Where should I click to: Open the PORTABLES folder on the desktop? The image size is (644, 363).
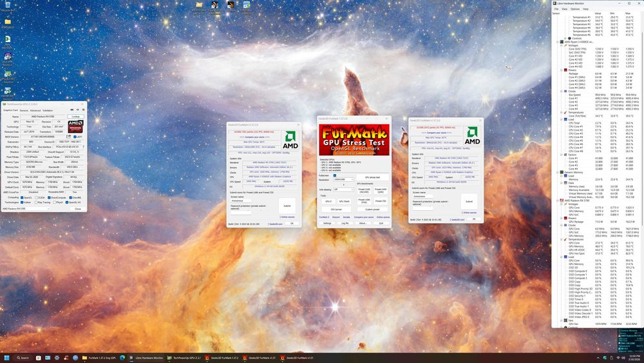[x=7, y=23]
